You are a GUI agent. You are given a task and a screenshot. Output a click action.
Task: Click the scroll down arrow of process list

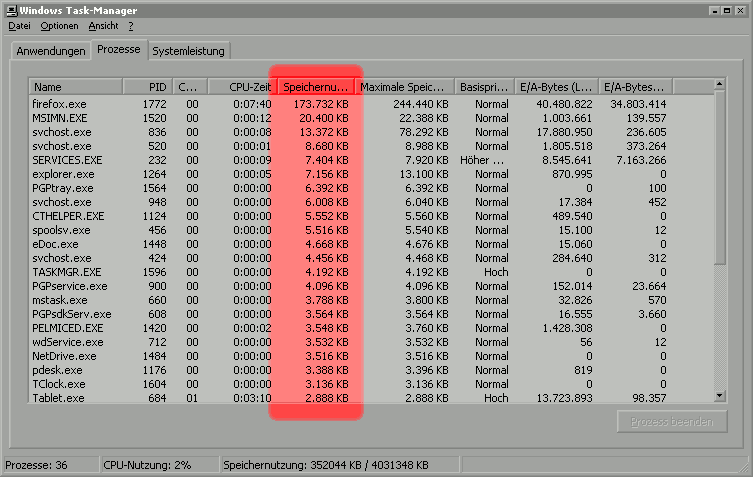point(719,396)
